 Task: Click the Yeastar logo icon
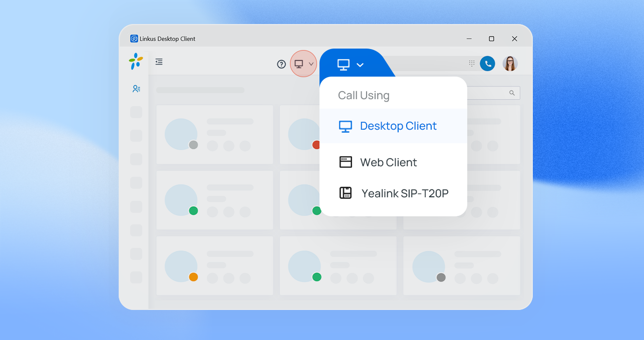coord(136,61)
